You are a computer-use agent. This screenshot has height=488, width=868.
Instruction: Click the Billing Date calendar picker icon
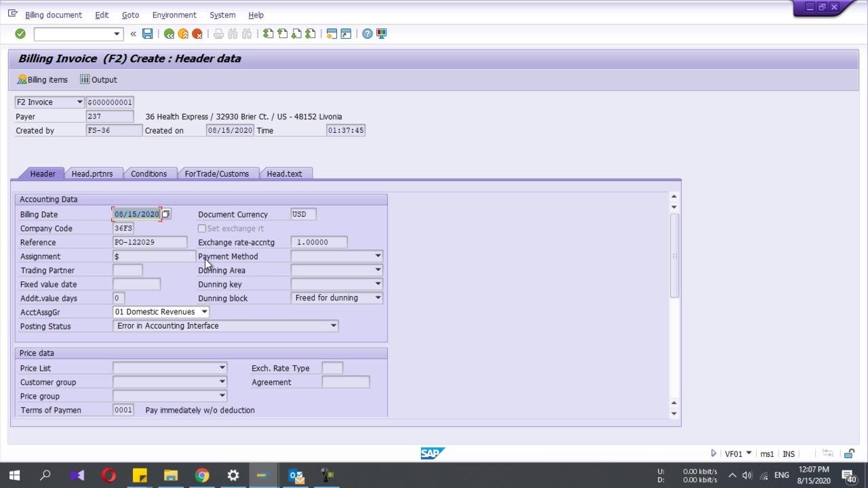coord(165,214)
